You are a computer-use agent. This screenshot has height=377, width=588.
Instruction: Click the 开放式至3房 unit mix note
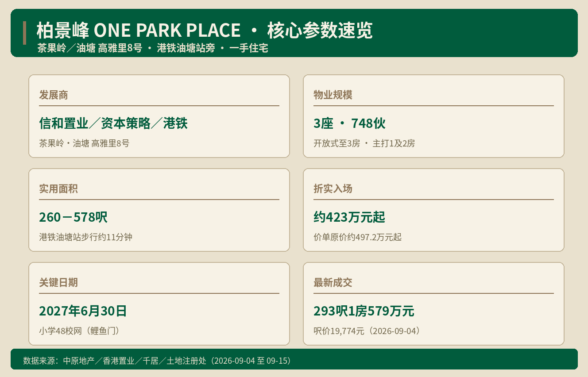click(337, 143)
